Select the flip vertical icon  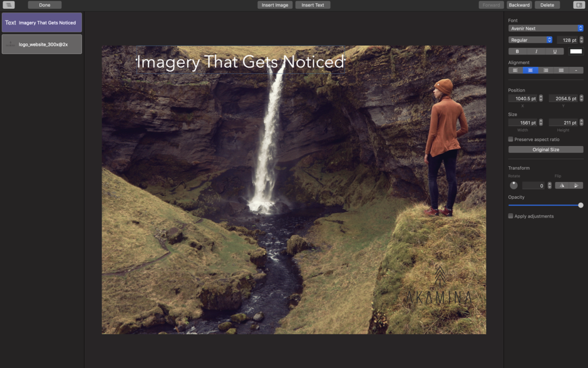(576, 186)
